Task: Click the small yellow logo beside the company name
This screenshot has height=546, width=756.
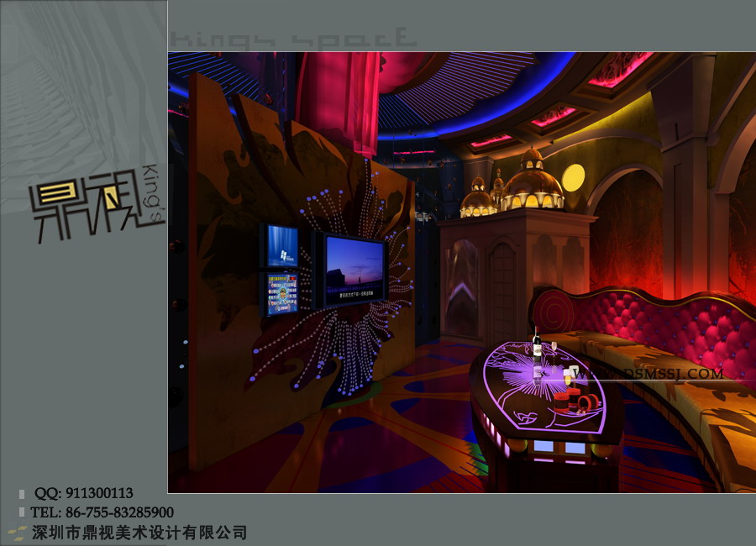Action: point(18,533)
